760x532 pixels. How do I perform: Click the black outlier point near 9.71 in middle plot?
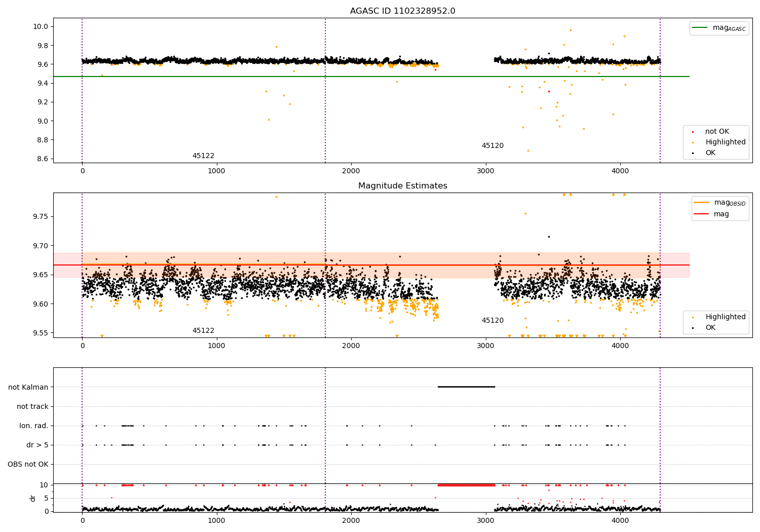pos(549,237)
